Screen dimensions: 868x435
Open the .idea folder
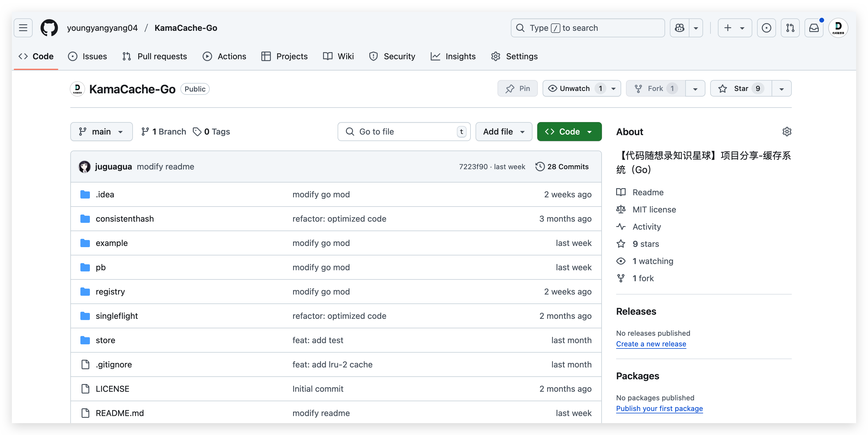click(x=105, y=194)
